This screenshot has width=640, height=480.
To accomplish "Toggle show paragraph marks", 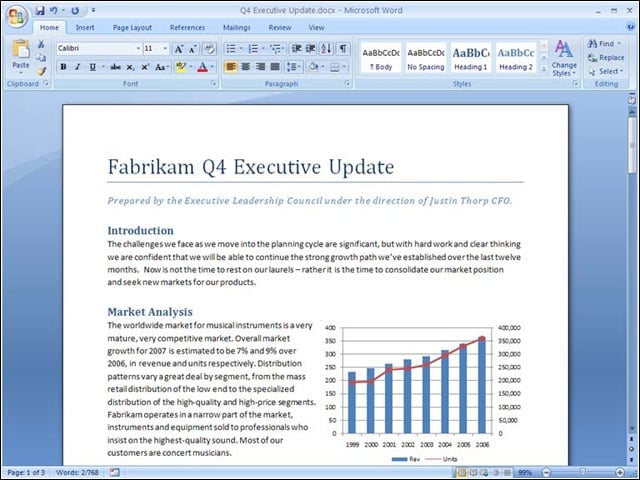I will 343,49.
